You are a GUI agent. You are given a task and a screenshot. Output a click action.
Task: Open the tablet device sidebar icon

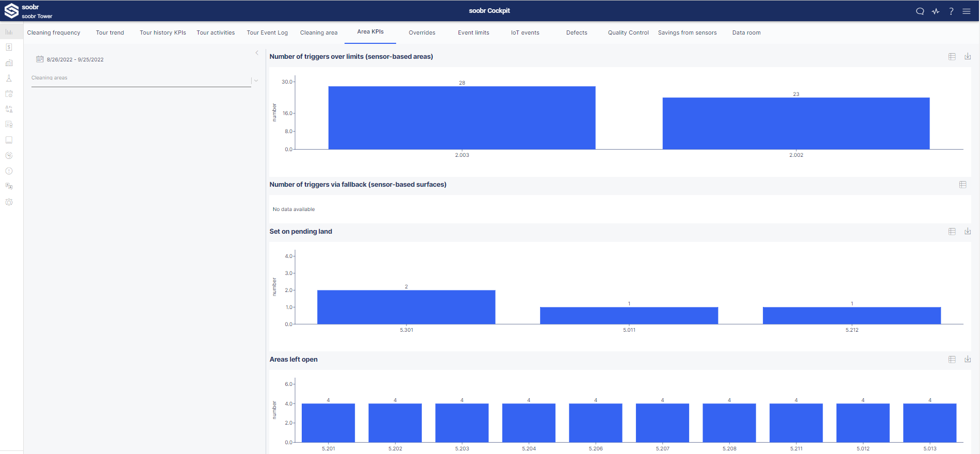[x=9, y=140]
